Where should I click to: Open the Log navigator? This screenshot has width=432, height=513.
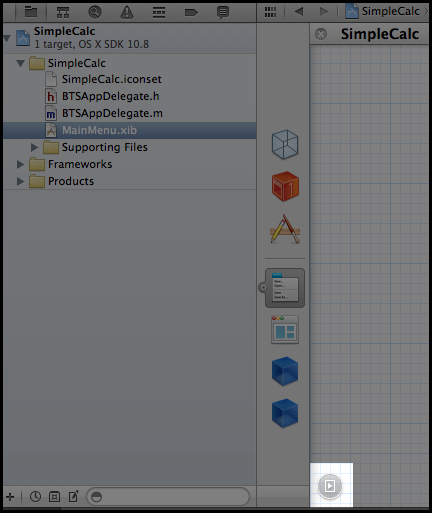point(223,12)
